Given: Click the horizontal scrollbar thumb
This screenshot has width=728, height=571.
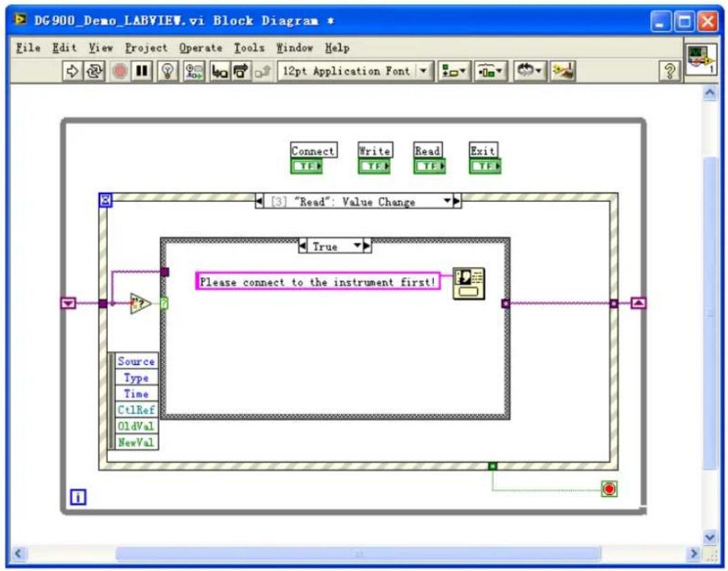Looking at the screenshot, I should pos(358,553).
